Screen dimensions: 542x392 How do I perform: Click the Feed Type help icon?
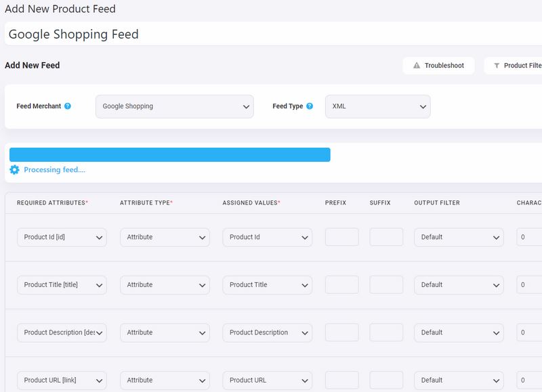tap(310, 106)
